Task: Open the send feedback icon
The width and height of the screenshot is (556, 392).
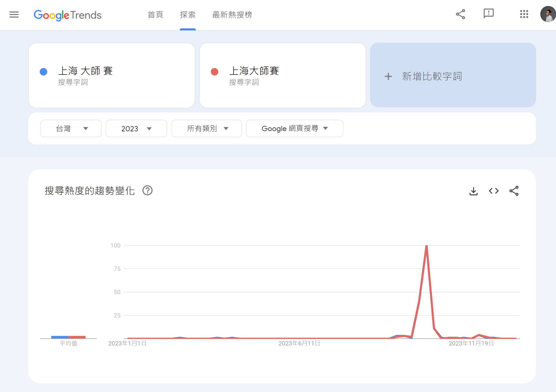Action: [x=488, y=14]
